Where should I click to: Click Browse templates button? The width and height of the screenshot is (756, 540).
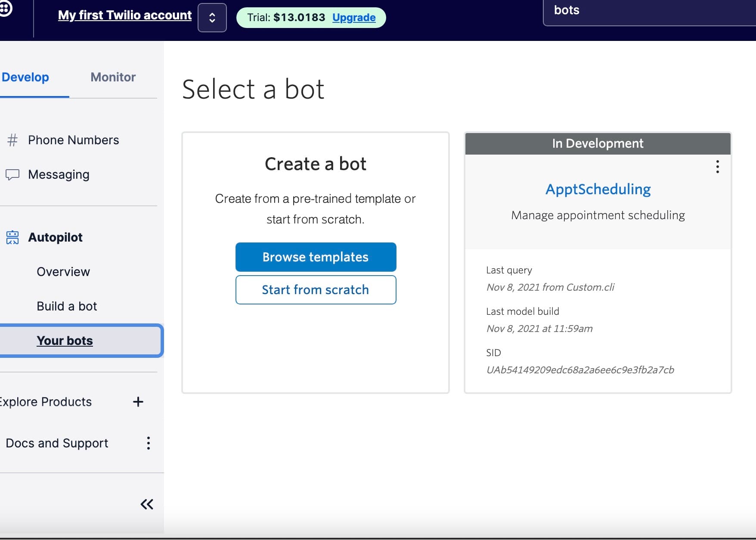tap(316, 257)
